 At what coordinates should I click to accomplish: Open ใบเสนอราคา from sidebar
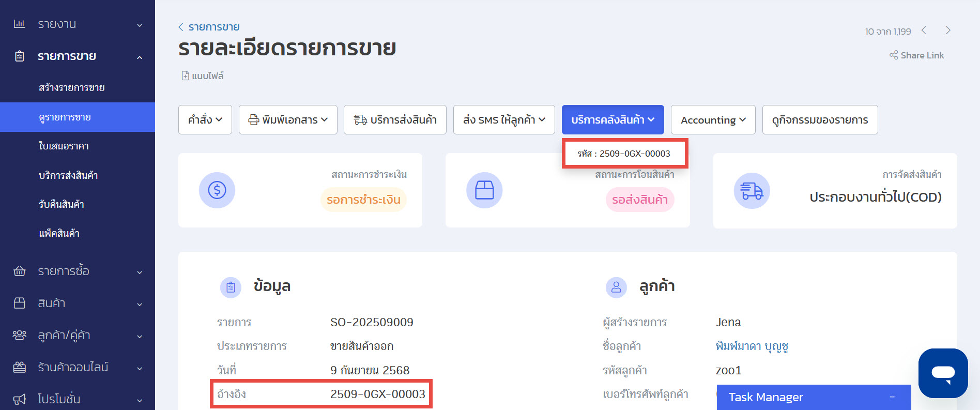click(64, 146)
